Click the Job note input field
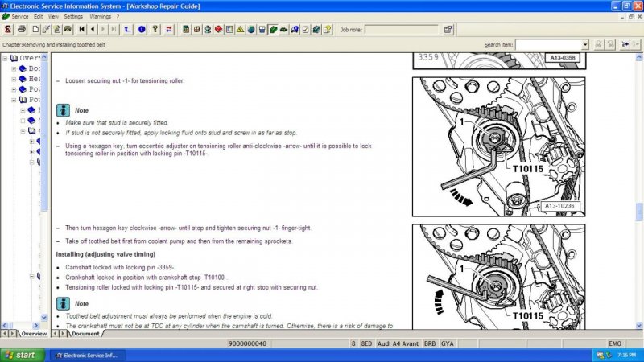Screen dimensions: 644x362 pyautogui.click(x=402, y=30)
